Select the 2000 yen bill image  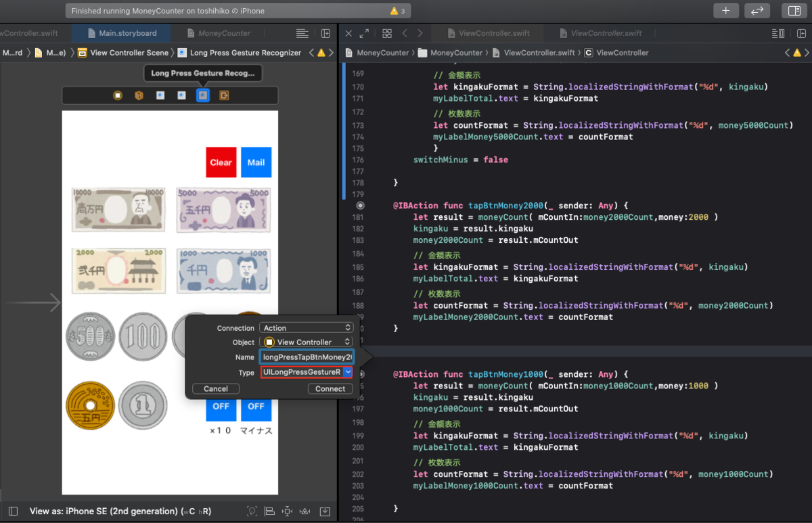pyautogui.click(x=118, y=271)
